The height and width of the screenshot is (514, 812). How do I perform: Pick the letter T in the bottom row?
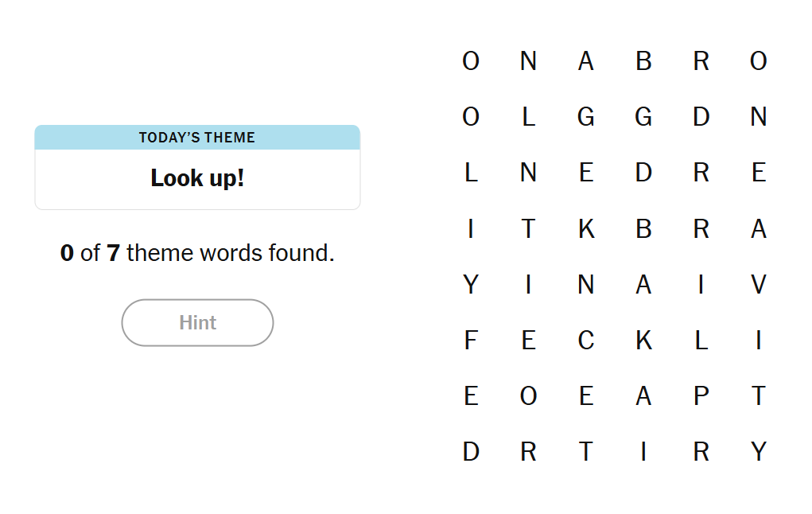click(586, 452)
